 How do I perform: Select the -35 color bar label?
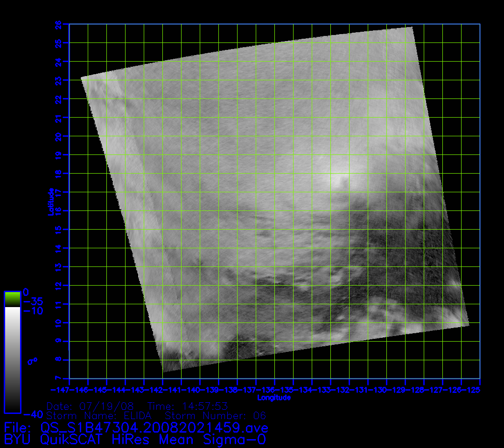pyautogui.click(x=33, y=301)
